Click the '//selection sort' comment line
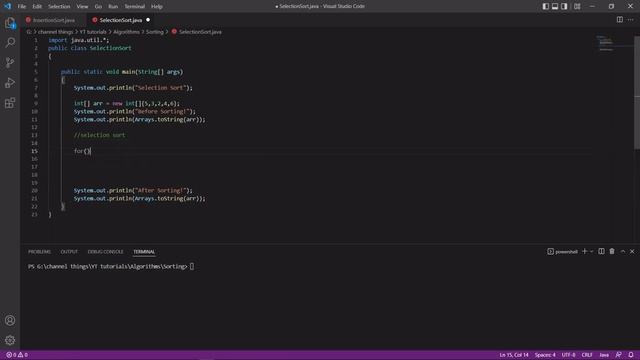 click(100, 135)
